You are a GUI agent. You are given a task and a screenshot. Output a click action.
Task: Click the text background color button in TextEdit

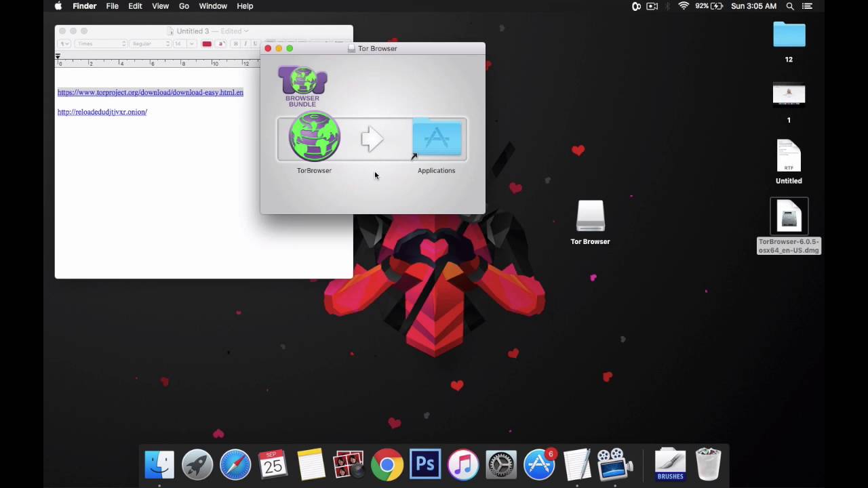click(221, 44)
